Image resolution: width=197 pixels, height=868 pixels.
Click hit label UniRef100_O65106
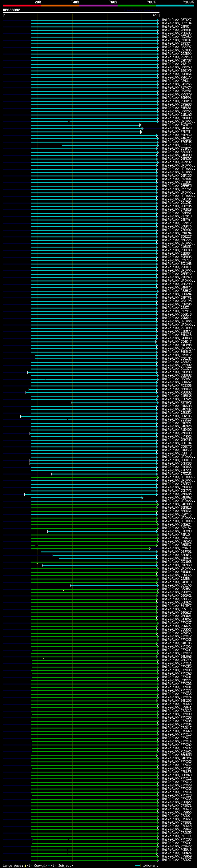[x=176, y=586]
